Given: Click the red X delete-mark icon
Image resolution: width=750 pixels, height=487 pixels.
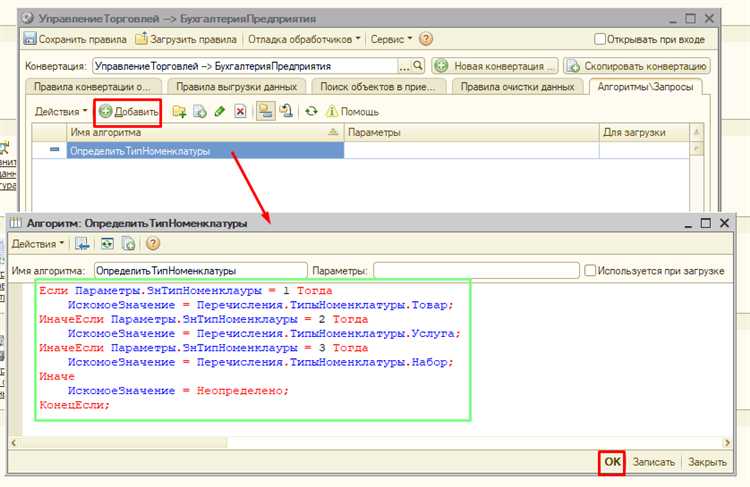Looking at the screenshot, I should pyautogui.click(x=240, y=112).
